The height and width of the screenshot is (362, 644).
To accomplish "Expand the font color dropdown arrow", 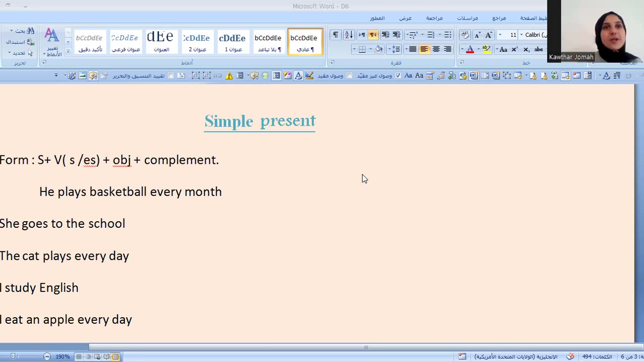I will (462, 49).
